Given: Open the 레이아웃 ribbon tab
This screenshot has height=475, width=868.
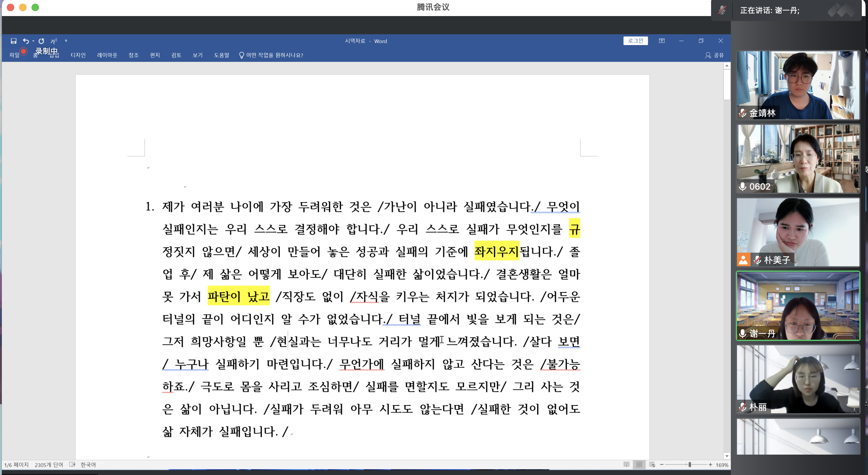Looking at the screenshot, I should pyautogui.click(x=107, y=55).
